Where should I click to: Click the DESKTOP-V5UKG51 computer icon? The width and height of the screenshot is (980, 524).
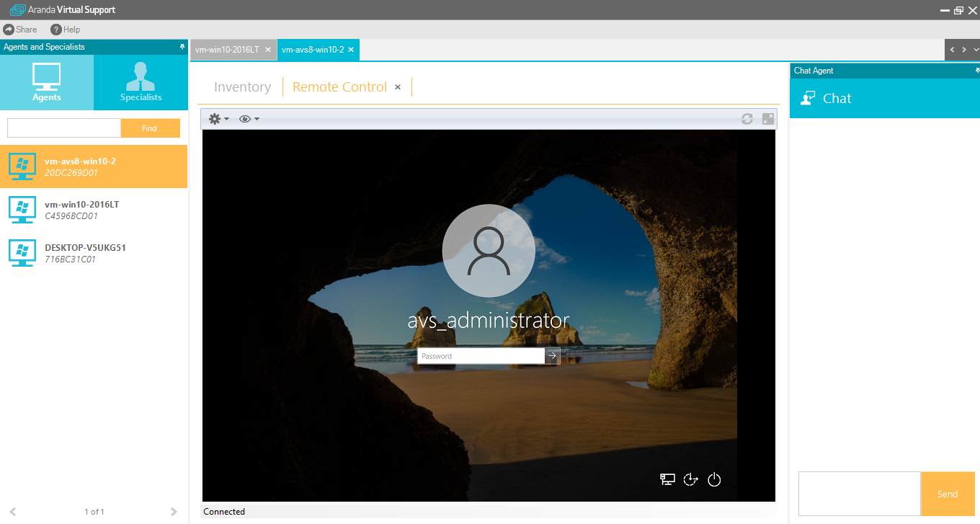click(x=22, y=253)
